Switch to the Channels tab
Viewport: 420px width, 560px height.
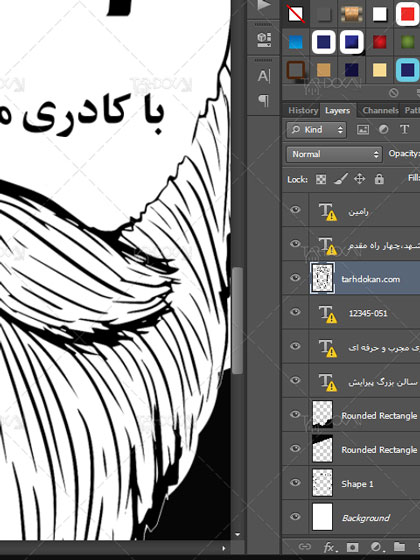tap(380, 111)
